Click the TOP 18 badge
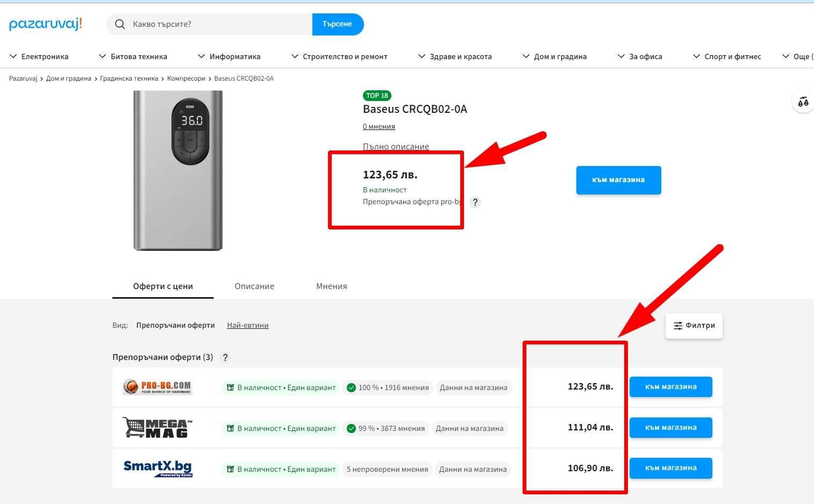Viewport: 814px width, 504px height. pos(377,96)
